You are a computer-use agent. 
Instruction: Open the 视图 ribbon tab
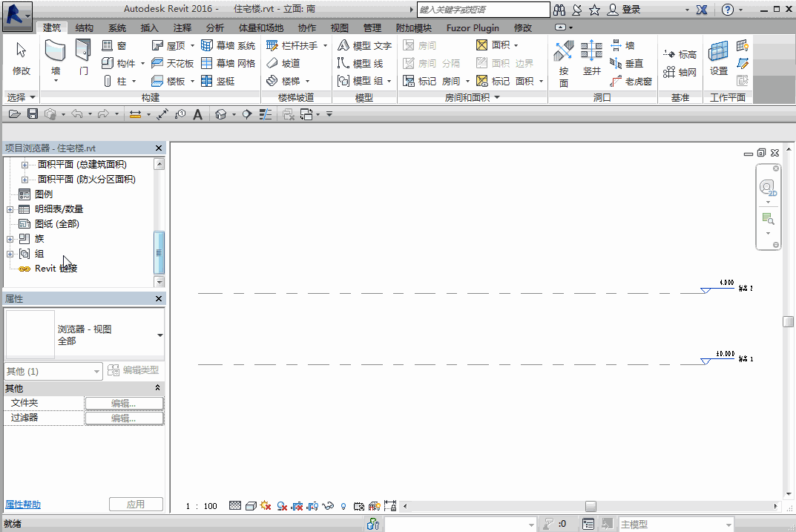[340, 28]
